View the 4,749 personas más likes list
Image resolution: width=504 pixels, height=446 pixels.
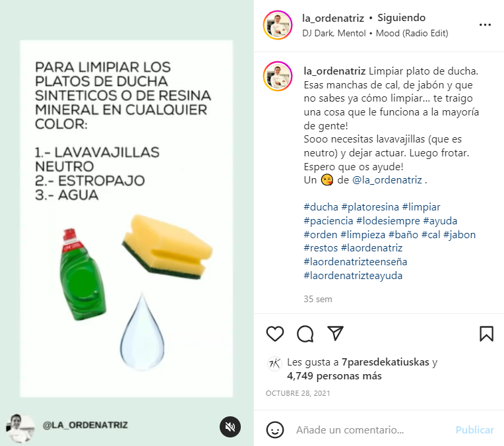[334, 376]
